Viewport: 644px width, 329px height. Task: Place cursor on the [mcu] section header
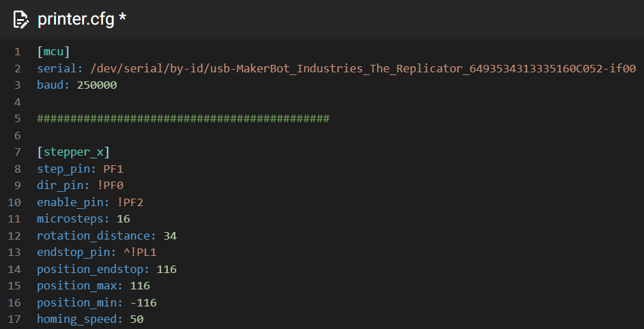point(54,52)
